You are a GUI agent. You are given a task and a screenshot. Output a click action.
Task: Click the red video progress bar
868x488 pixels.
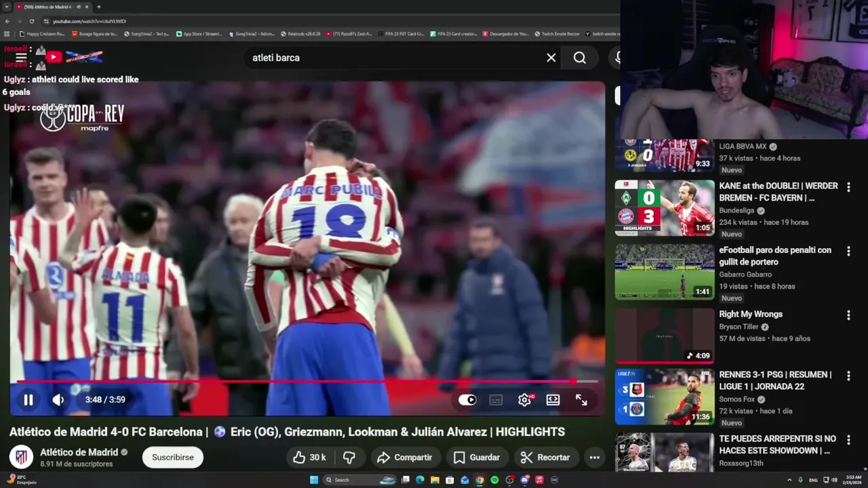307,382
